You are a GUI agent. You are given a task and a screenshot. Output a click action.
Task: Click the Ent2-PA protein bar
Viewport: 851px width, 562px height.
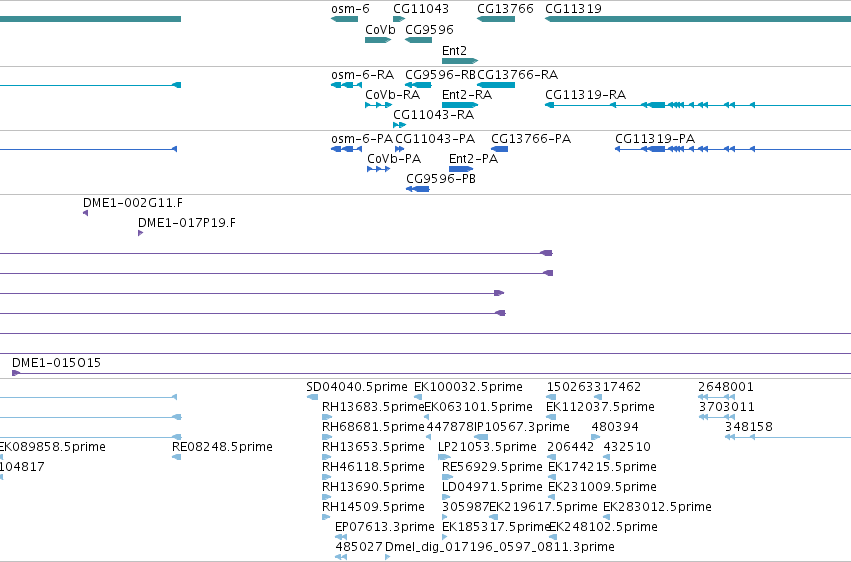pyautogui.click(x=461, y=169)
